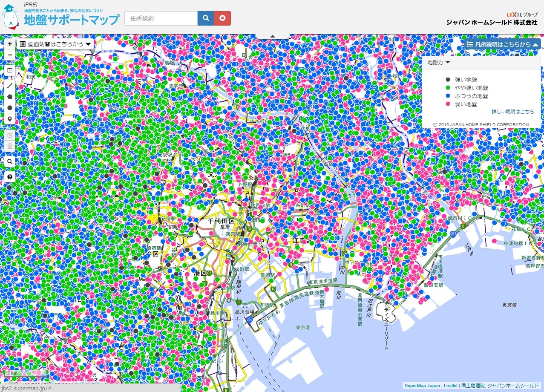The height and width of the screenshot is (392, 544).
Task: Zoom in with the plus button
Action: point(10,44)
